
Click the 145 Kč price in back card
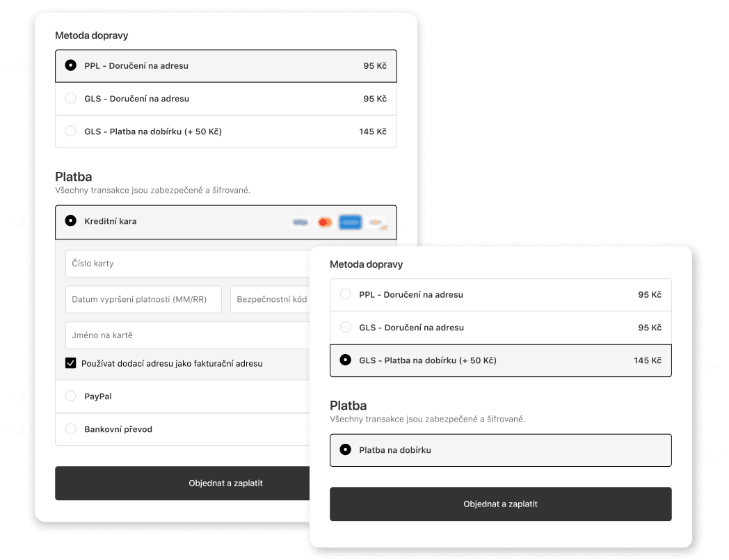[373, 131]
